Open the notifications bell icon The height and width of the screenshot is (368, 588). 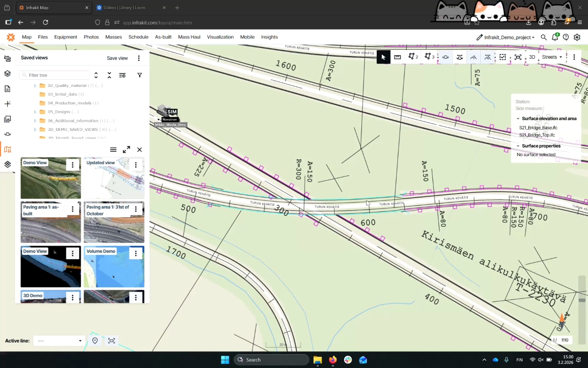(x=555, y=37)
